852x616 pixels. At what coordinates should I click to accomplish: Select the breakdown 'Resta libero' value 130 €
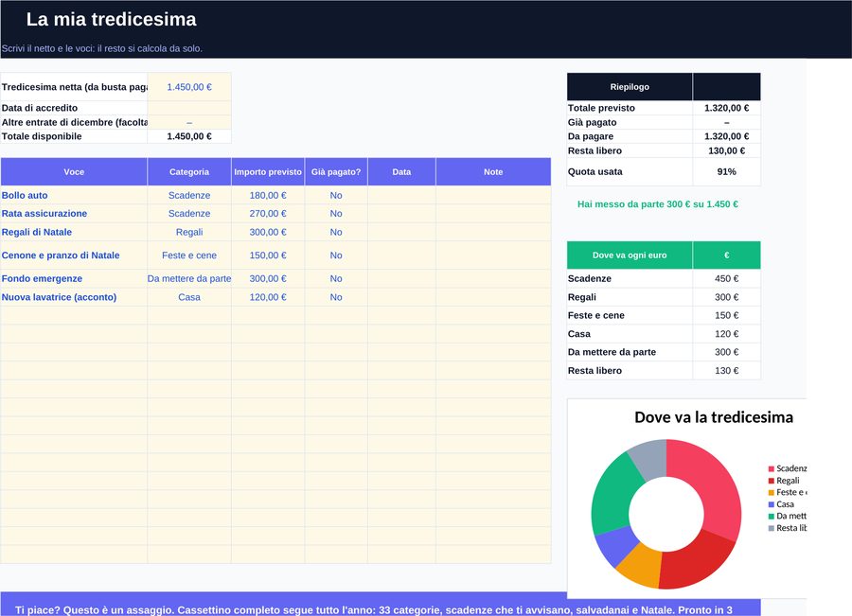[x=726, y=371]
